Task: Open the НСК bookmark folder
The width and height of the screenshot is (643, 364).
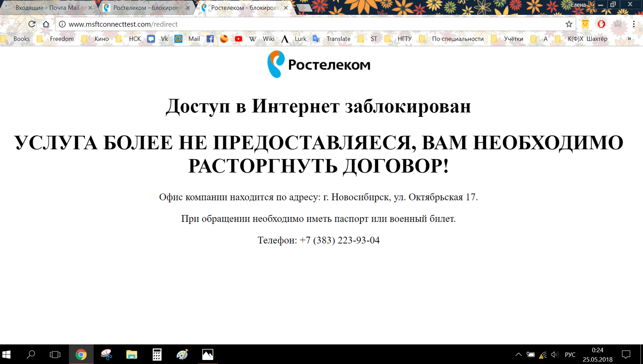Action: [x=129, y=39]
